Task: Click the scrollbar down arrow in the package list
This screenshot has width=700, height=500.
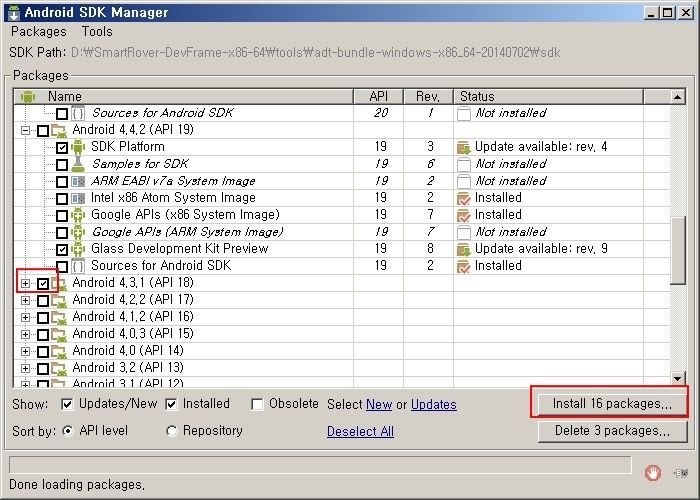Action: pyautogui.click(x=678, y=379)
